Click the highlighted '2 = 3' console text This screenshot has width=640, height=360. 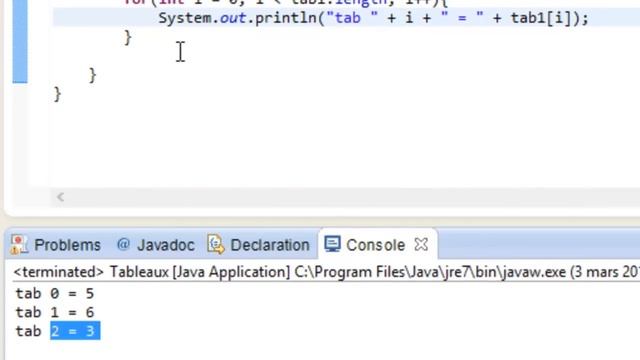[x=75, y=331]
